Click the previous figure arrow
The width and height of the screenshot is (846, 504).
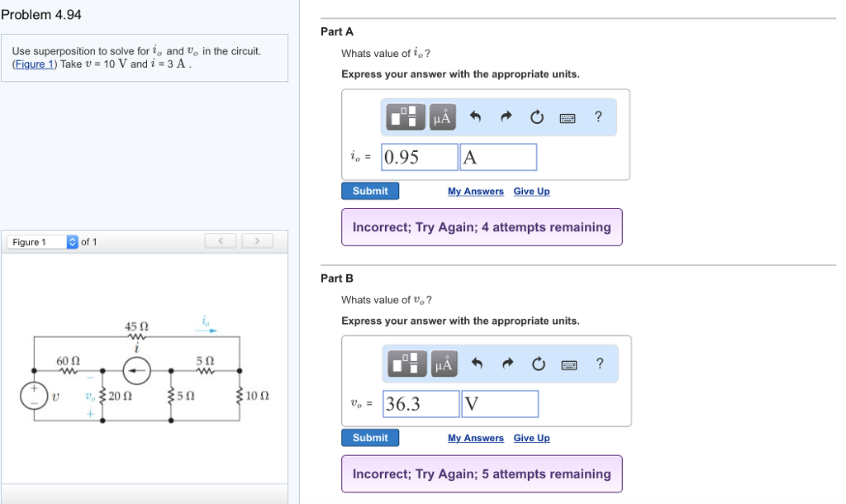pos(221,240)
